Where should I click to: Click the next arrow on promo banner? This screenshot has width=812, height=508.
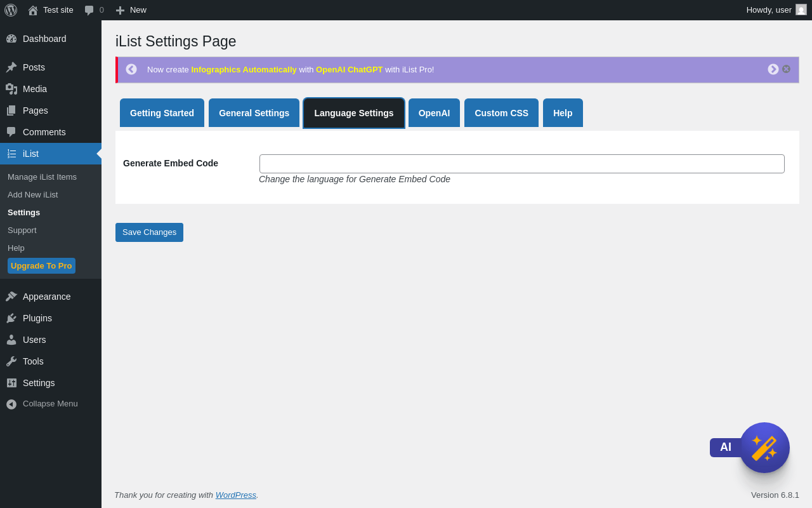point(773,69)
